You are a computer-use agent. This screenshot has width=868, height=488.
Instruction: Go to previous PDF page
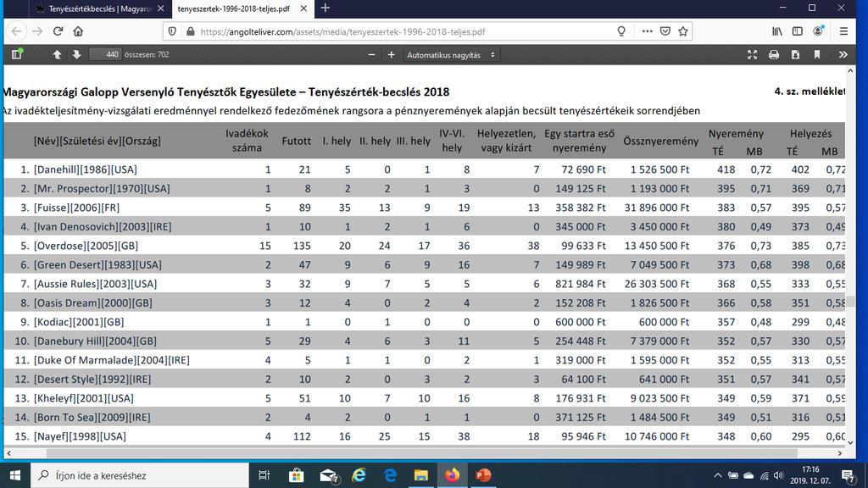coord(57,54)
